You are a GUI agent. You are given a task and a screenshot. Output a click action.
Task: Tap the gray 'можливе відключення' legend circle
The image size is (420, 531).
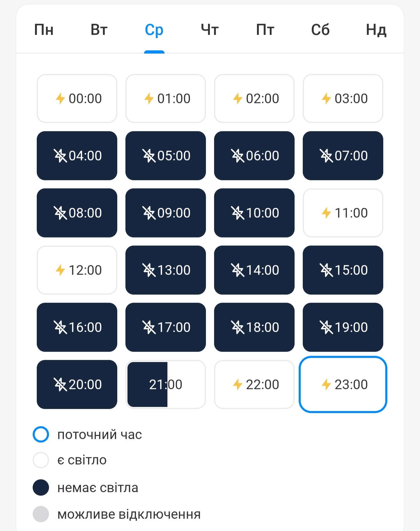pyautogui.click(x=41, y=514)
